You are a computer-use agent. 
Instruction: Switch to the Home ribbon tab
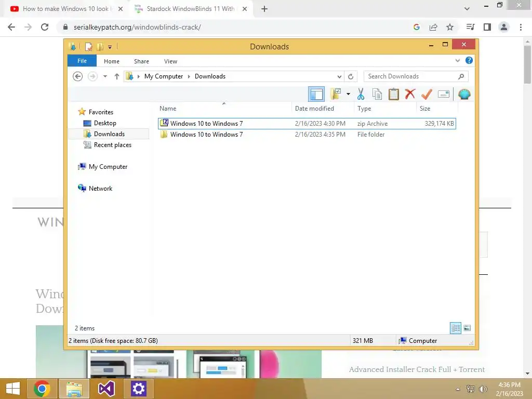[x=112, y=61]
